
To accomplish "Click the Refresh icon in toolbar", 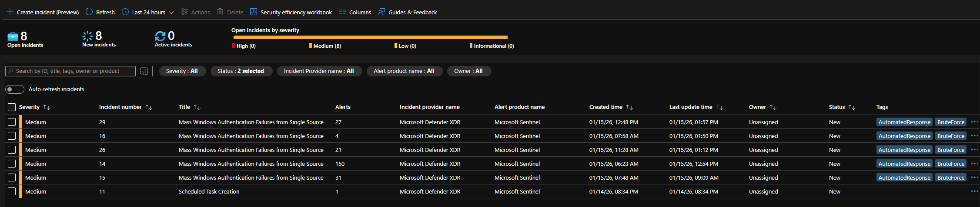I will pyautogui.click(x=89, y=12).
